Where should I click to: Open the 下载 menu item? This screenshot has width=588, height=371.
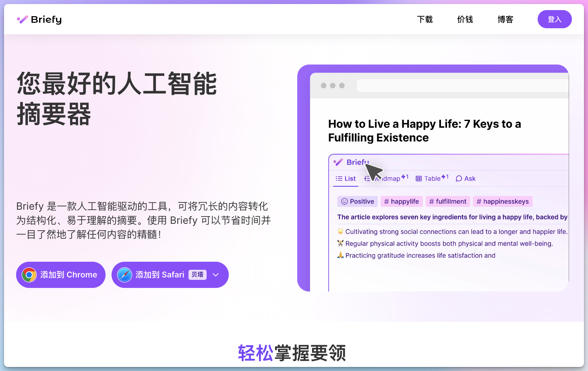pyautogui.click(x=424, y=19)
